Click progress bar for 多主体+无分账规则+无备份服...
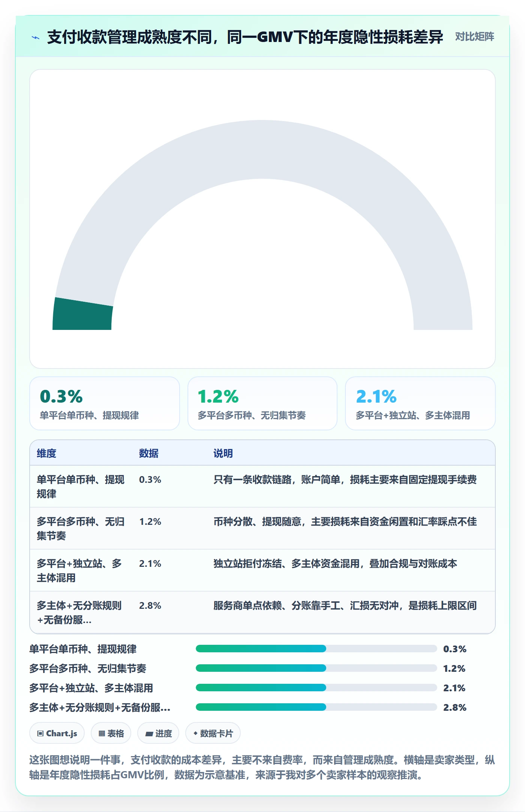The width and height of the screenshot is (525, 812). pos(316,707)
